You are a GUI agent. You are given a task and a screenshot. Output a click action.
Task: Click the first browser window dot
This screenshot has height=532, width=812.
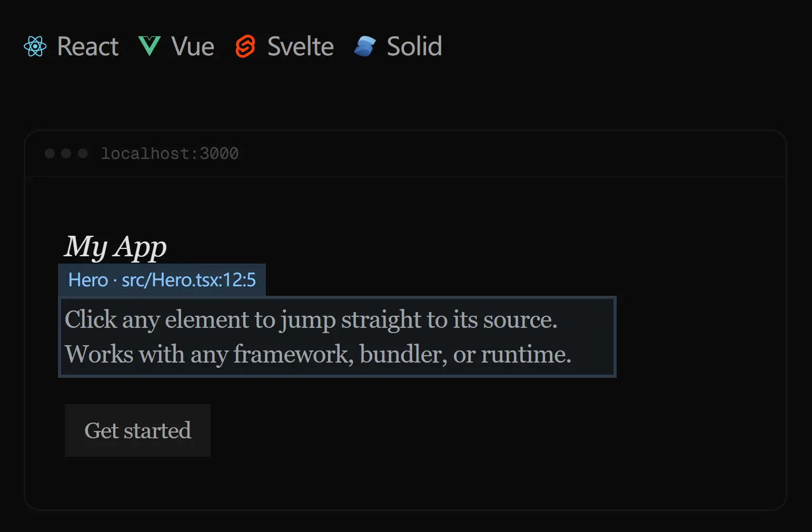click(x=49, y=153)
